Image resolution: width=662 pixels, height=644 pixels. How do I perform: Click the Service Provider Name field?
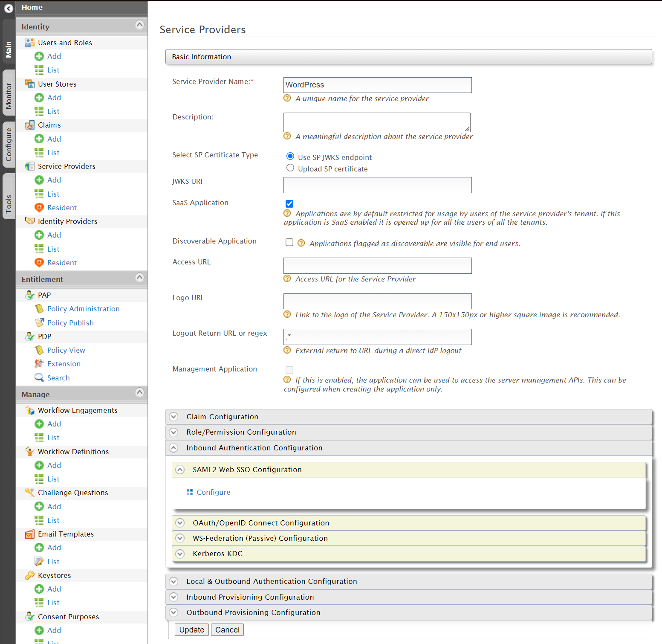378,85
